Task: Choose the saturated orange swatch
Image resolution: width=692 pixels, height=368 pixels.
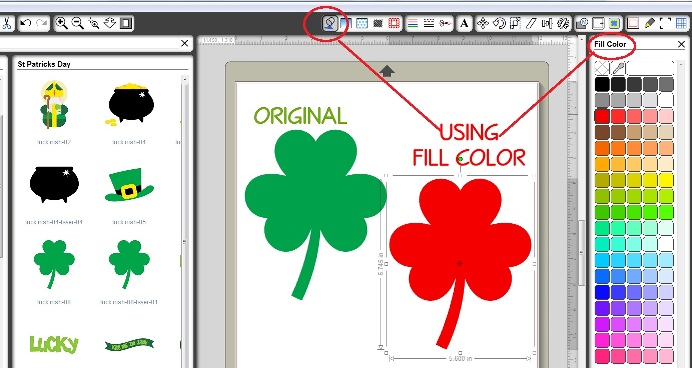Action: (602, 148)
